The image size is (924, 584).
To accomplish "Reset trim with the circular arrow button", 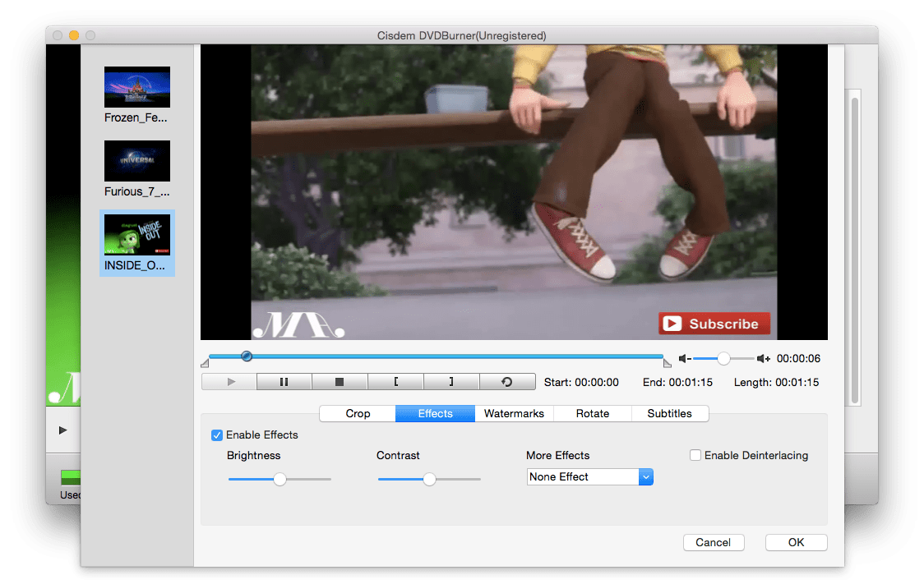I will tap(507, 382).
